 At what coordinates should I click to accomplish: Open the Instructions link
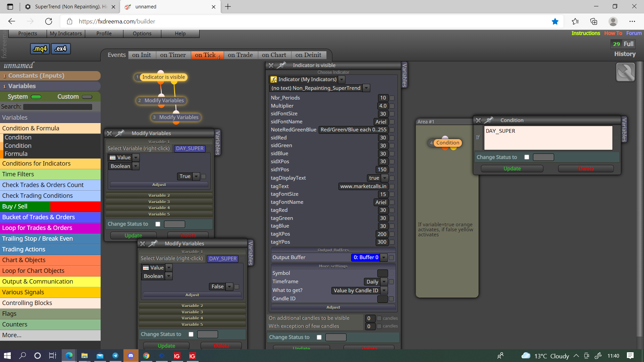click(586, 33)
